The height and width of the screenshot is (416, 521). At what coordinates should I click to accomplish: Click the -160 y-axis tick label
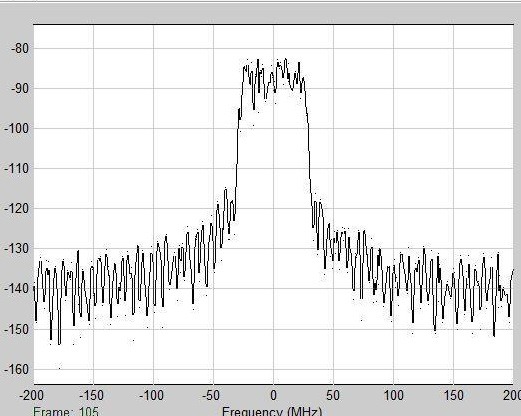pos(17,370)
